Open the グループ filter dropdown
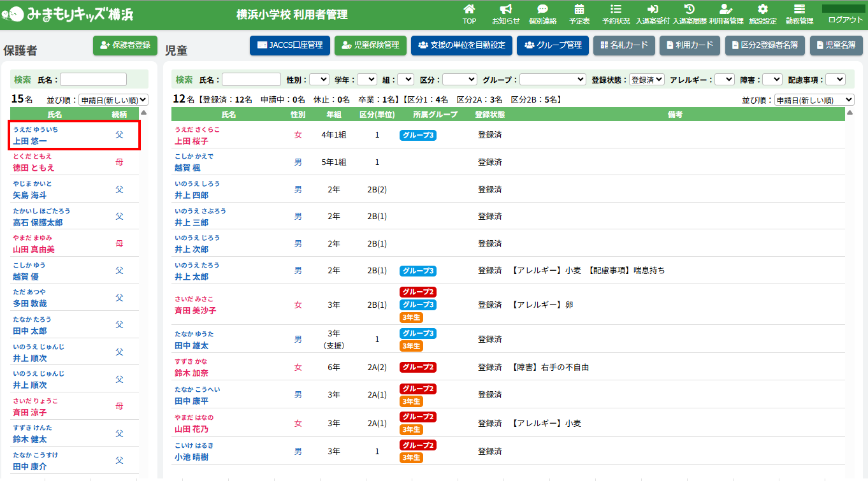Screen dimensions: 868x481 [x=552, y=80]
